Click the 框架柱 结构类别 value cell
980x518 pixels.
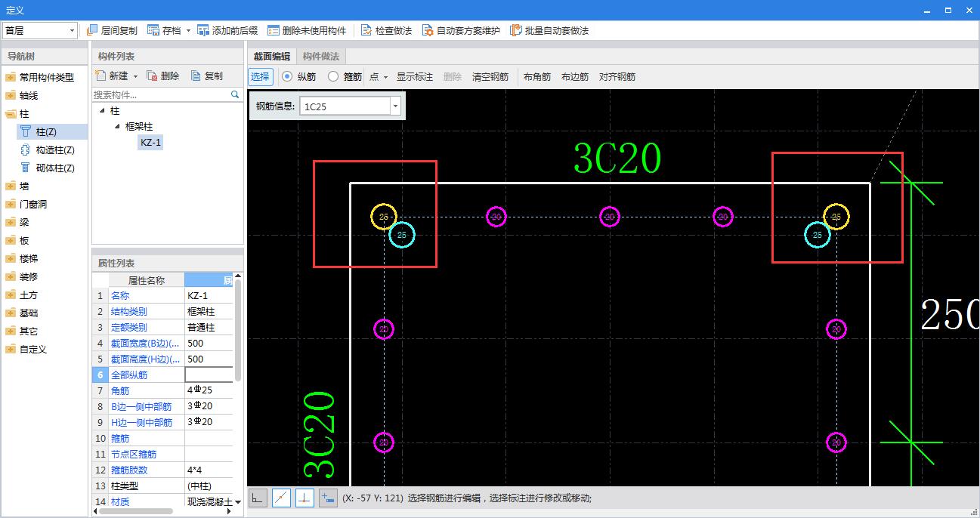(209, 311)
